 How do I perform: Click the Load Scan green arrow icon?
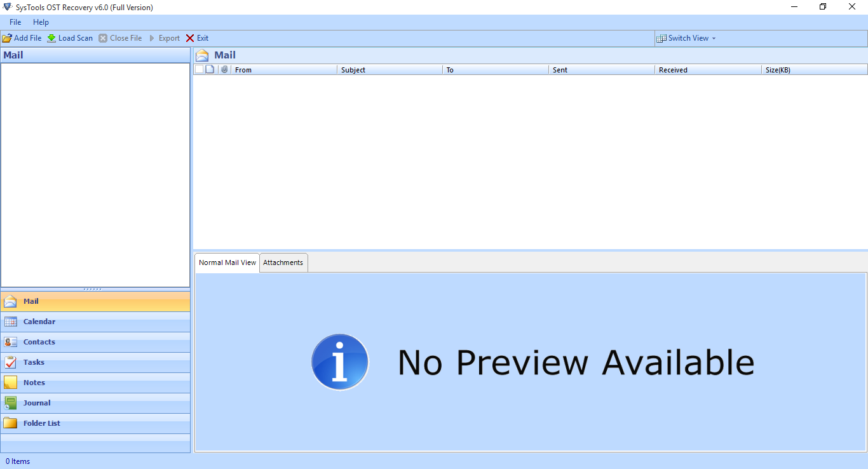pos(51,38)
